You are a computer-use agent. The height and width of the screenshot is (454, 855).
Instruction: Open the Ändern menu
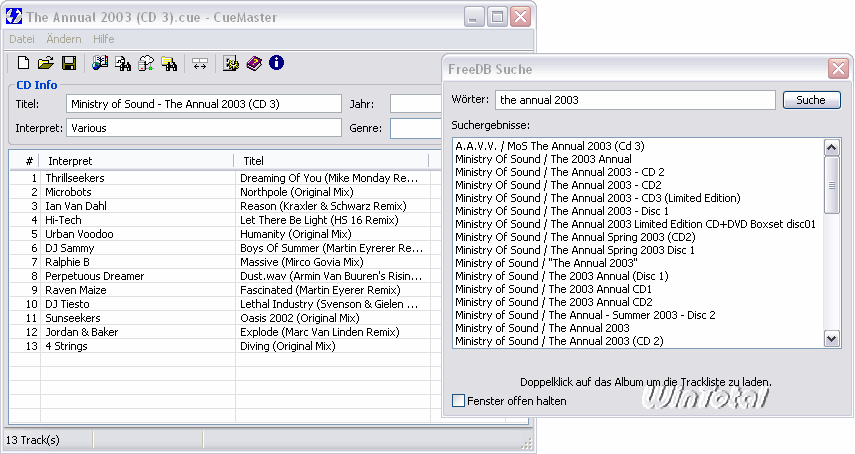(x=64, y=39)
